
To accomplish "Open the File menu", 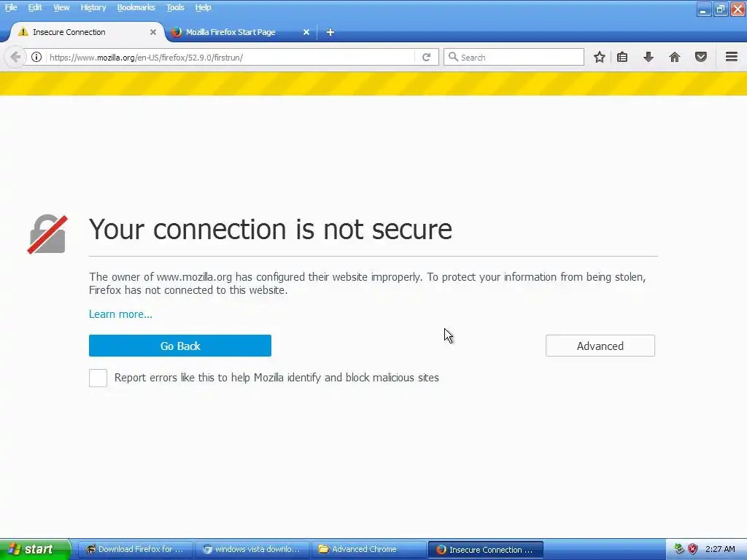I will point(11,7).
